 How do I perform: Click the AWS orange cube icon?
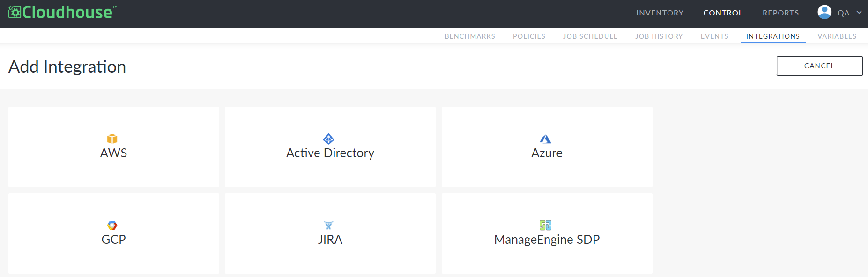click(112, 138)
